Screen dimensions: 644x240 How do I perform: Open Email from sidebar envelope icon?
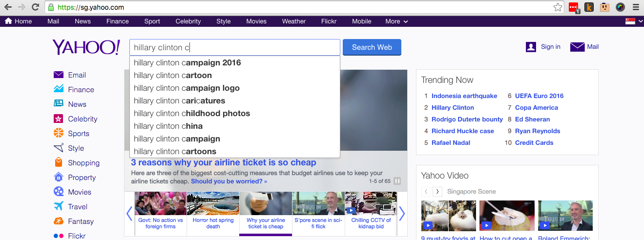coord(59,75)
